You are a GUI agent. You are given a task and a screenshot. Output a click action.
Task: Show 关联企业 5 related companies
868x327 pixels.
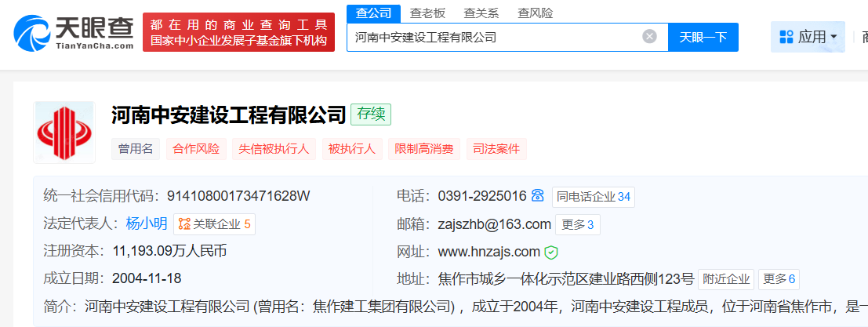pyautogui.click(x=214, y=224)
